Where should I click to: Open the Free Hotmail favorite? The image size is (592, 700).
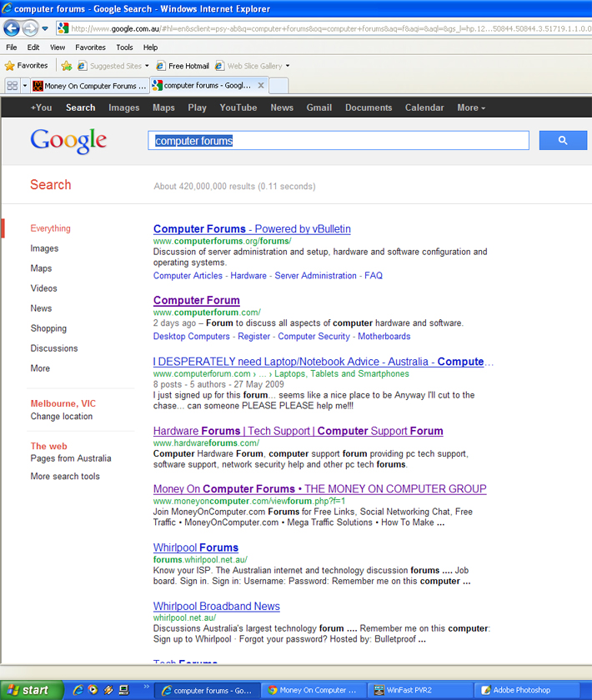click(x=183, y=66)
